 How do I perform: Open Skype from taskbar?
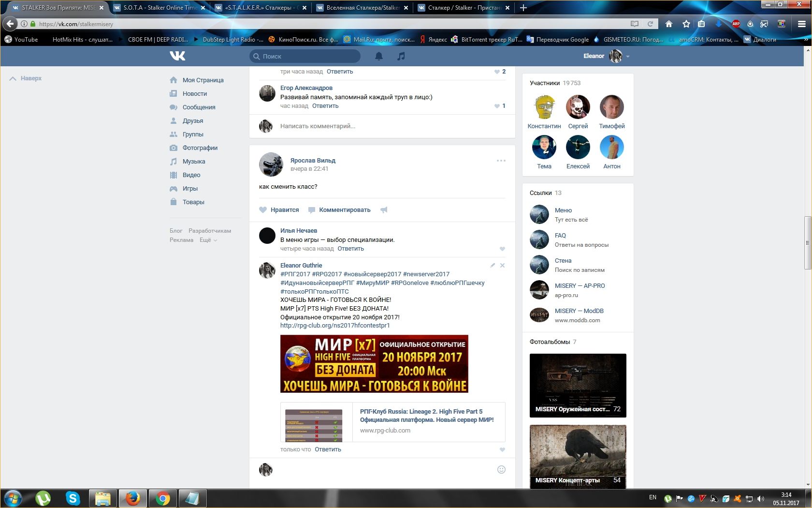[72, 498]
